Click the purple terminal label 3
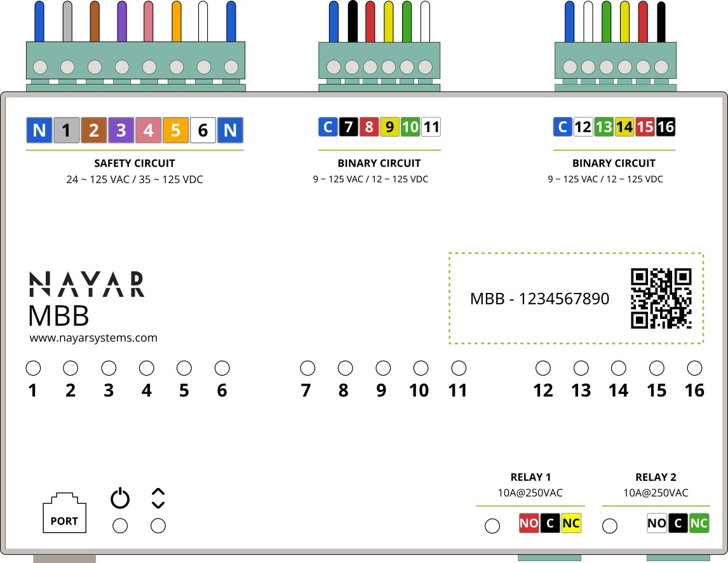728x563 pixels. 121,130
